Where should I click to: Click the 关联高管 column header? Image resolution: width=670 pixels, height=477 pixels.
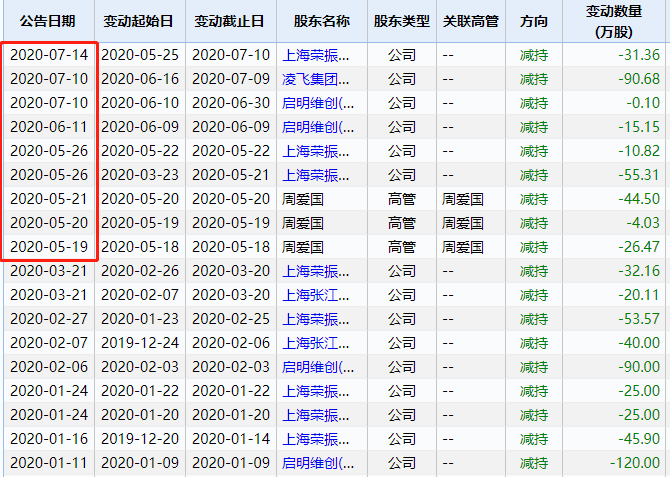click(x=470, y=21)
